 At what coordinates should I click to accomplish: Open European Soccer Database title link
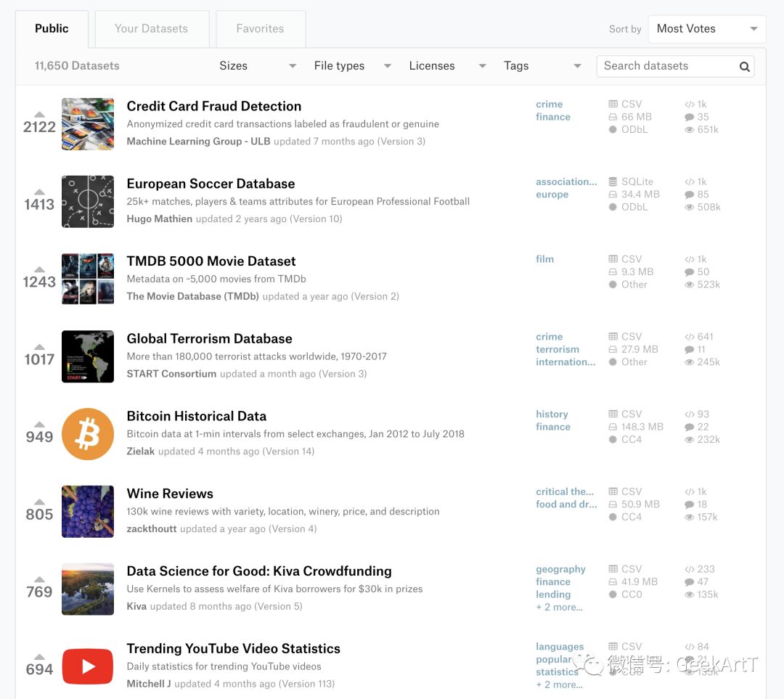click(211, 184)
